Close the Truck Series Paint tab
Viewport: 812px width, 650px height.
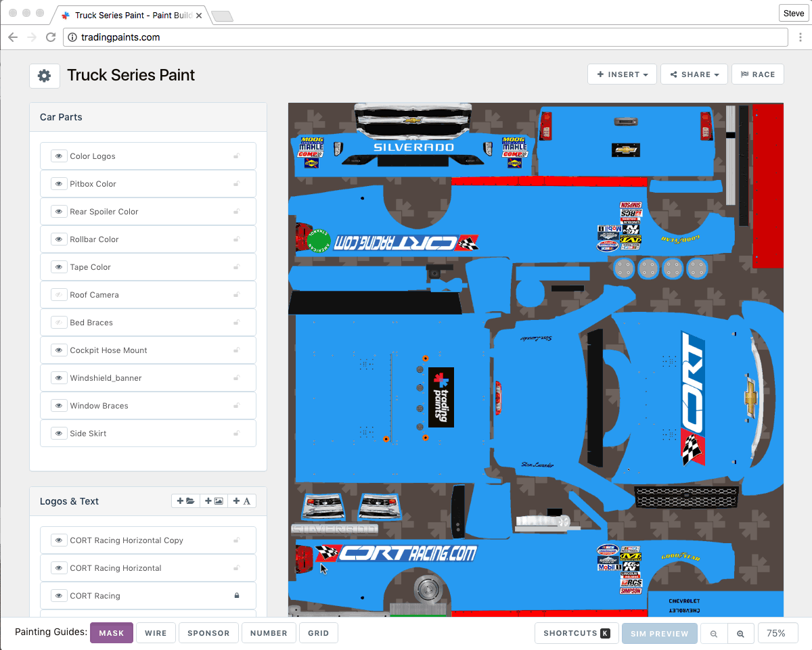coord(199,15)
